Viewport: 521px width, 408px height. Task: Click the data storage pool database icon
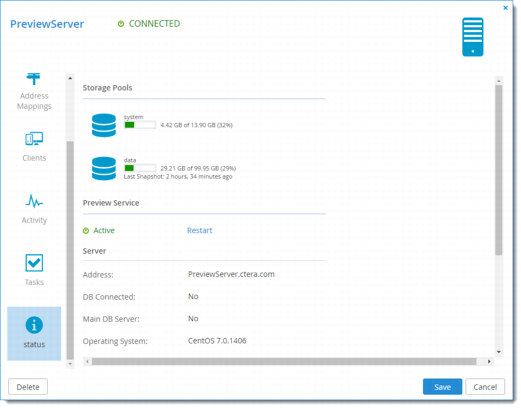coord(104,168)
